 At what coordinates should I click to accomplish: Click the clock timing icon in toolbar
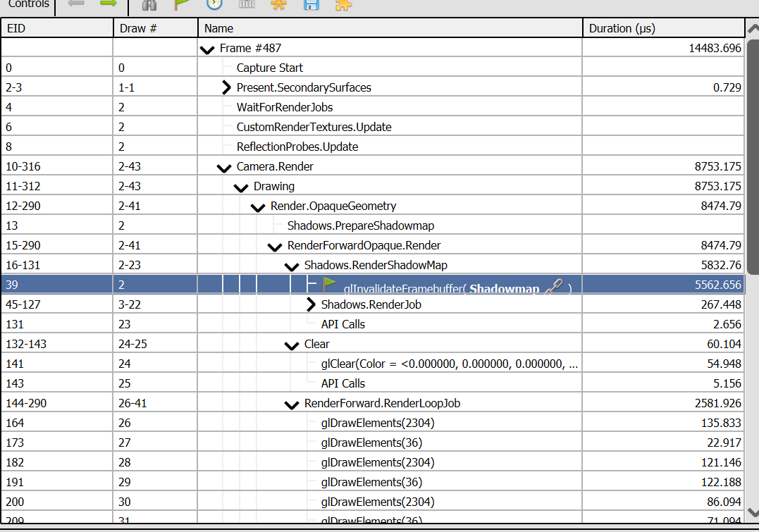point(214,4)
